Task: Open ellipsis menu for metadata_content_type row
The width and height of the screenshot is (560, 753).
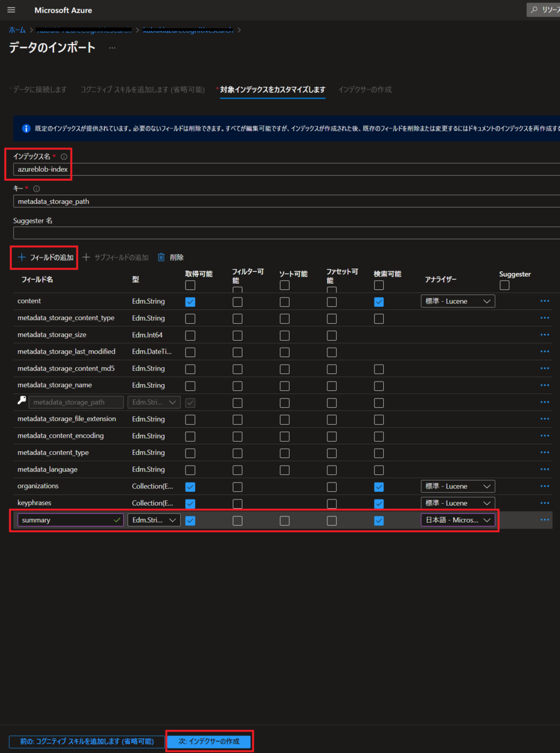Action: pyautogui.click(x=544, y=452)
